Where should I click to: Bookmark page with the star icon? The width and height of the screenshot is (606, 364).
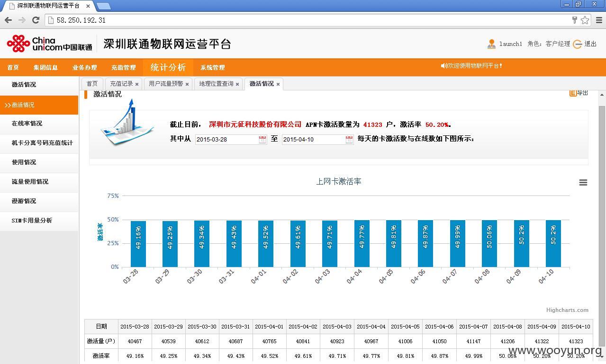(x=585, y=20)
